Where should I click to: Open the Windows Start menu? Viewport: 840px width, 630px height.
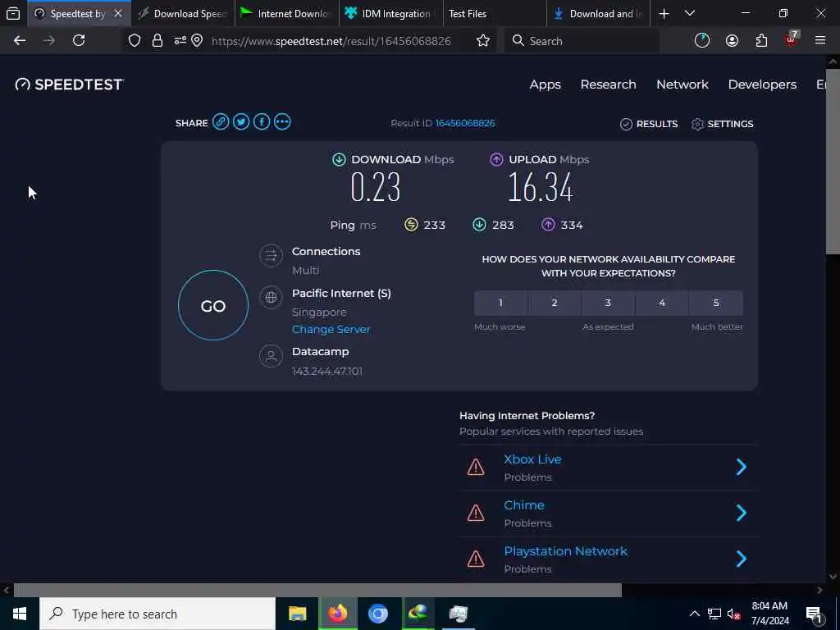(x=20, y=614)
